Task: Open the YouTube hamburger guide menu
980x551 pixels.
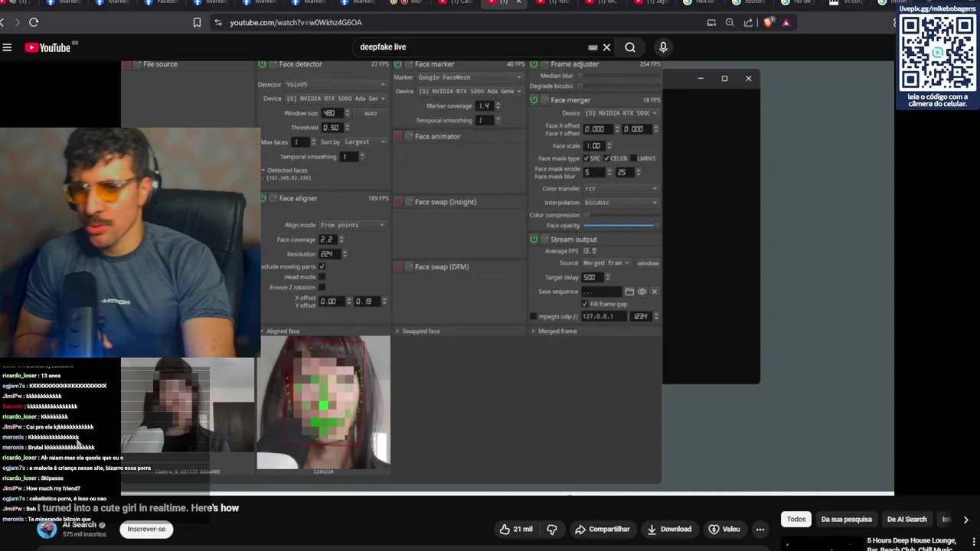Action: (7, 47)
